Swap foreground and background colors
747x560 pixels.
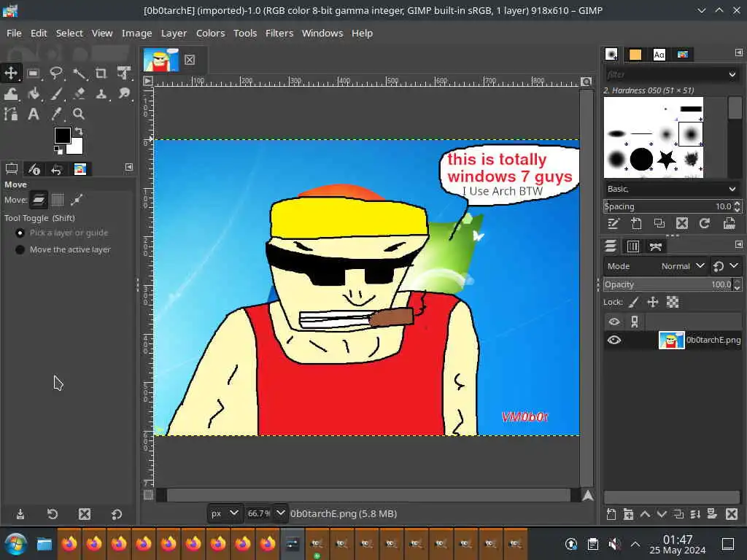[79, 132]
